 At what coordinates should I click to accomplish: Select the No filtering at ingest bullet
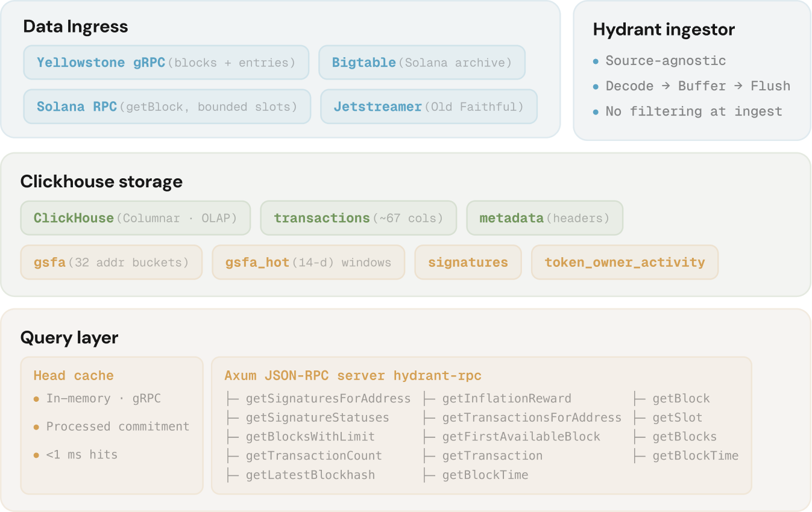click(687, 111)
